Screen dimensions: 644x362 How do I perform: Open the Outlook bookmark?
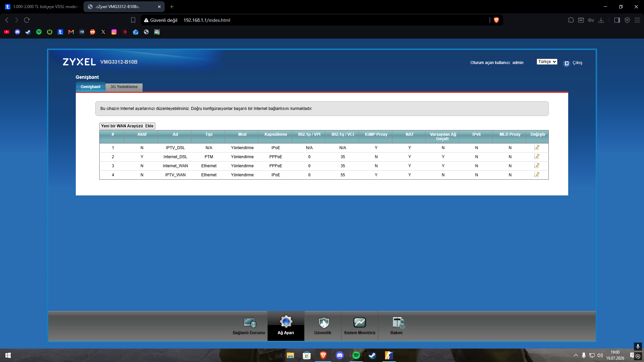[x=136, y=32]
